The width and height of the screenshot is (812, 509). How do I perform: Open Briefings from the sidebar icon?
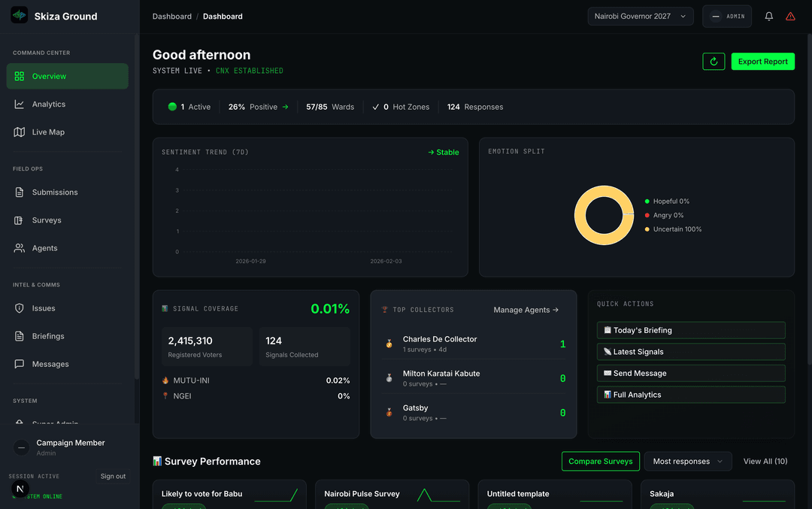pos(18,335)
